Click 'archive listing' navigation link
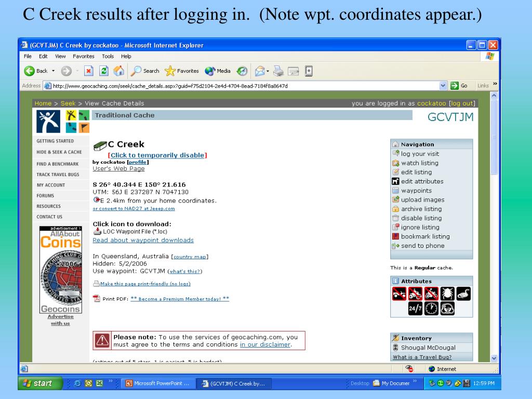Screen dimensions: 532x399 point(421,209)
